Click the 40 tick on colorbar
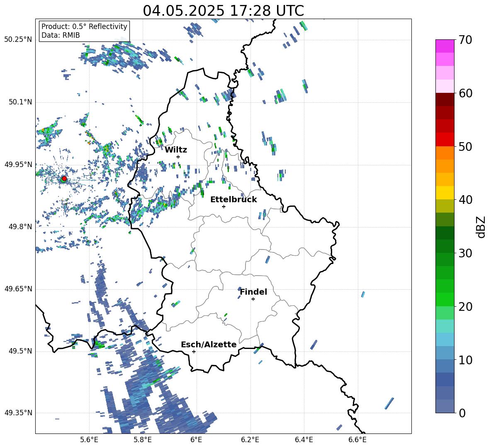491x448 pixels. [x=465, y=200]
